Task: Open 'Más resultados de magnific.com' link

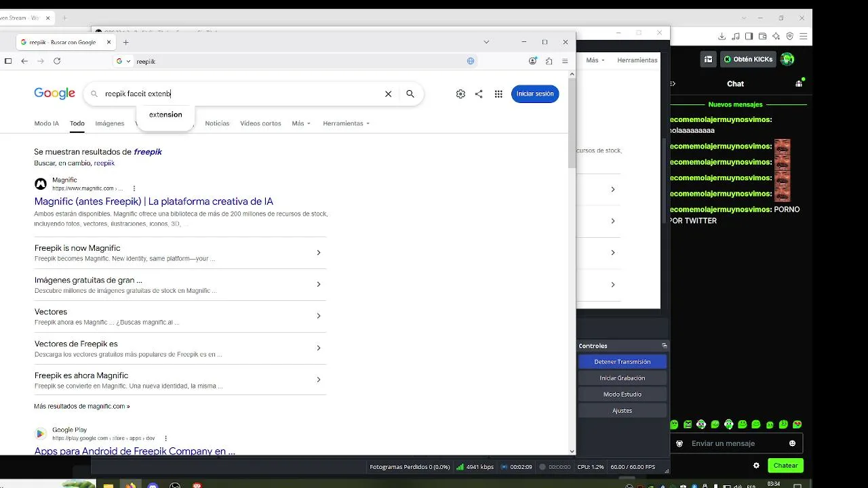Action: (x=82, y=407)
